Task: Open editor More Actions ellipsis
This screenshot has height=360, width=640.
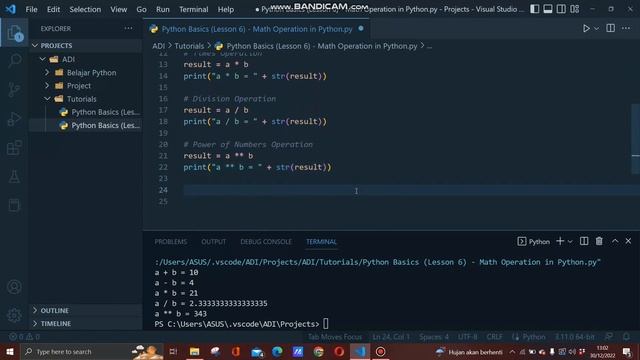Action: point(626,28)
